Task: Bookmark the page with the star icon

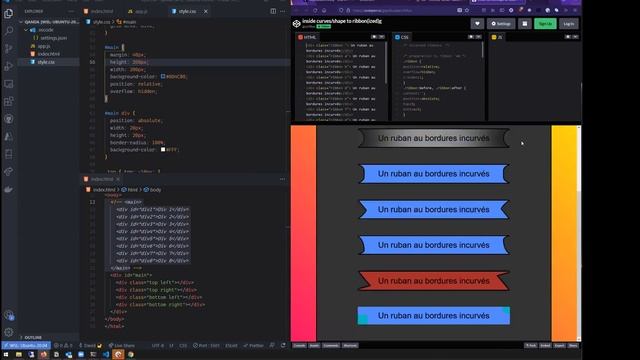Action: pyautogui.click(x=467, y=10)
